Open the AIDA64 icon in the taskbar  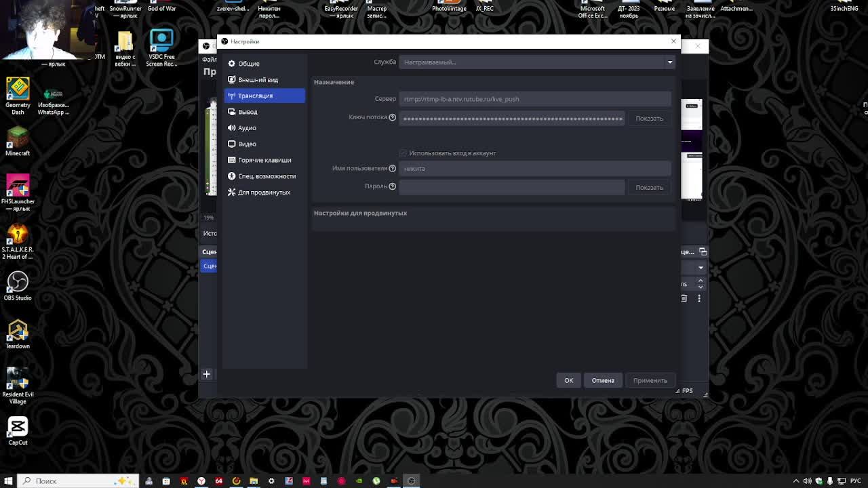point(219,481)
